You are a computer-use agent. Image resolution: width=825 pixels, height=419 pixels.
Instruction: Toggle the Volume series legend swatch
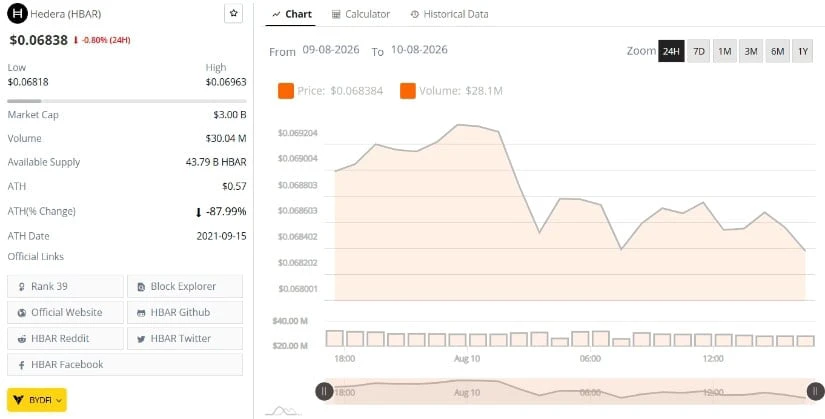click(408, 91)
